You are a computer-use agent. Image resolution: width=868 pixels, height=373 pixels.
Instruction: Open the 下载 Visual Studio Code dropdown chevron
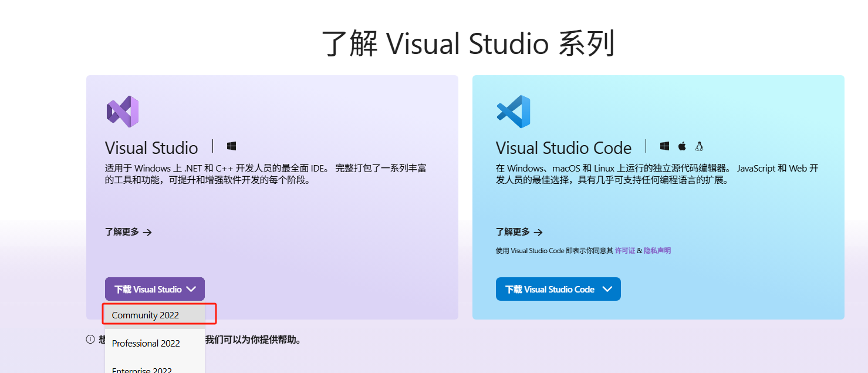point(609,288)
